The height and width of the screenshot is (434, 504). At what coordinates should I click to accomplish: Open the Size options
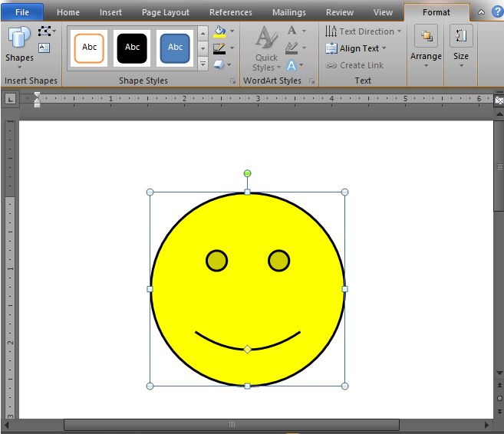pos(461,44)
